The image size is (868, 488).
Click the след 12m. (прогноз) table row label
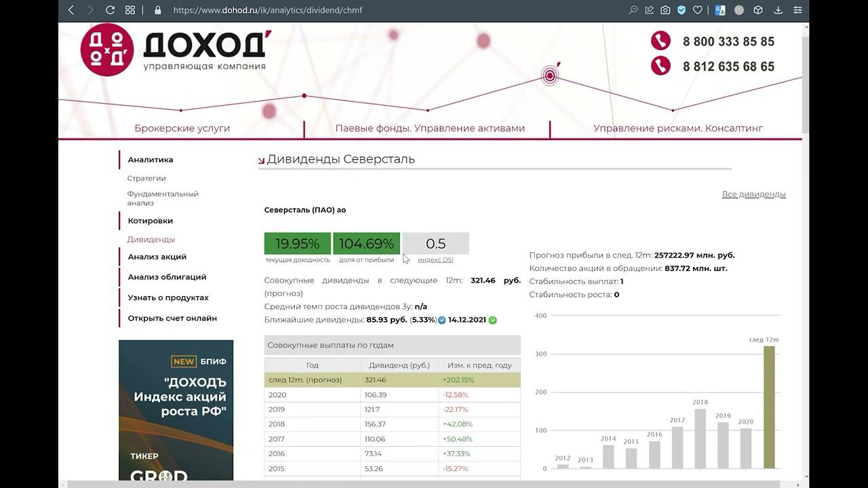305,380
